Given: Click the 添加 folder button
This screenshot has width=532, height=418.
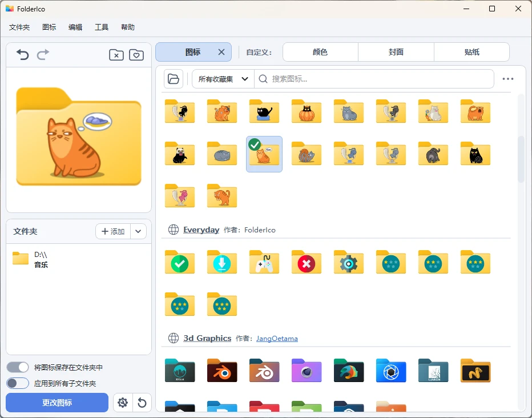Looking at the screenshot, I should [x=113, y=231].
